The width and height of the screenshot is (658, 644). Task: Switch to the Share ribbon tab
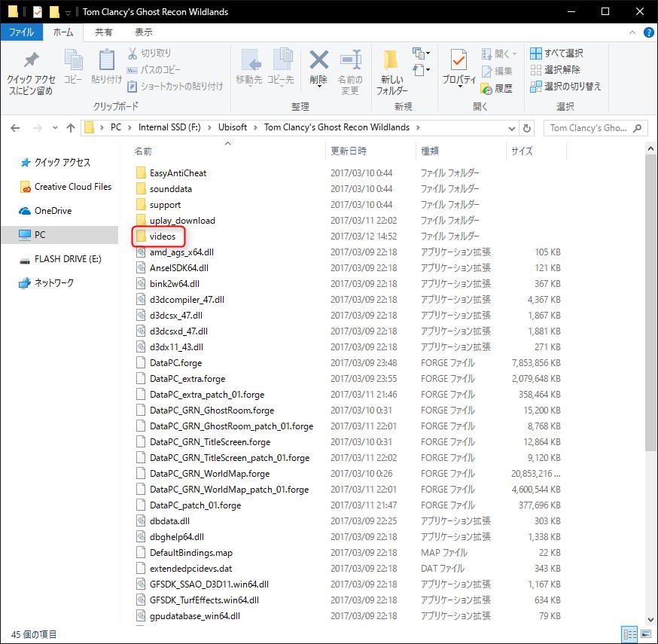(x=104, y=32)
